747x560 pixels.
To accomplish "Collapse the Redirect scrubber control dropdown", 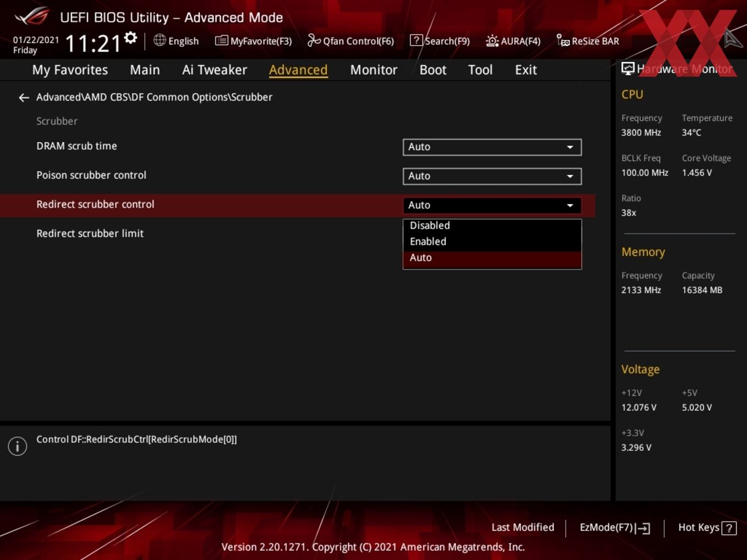I will [492, 205].
